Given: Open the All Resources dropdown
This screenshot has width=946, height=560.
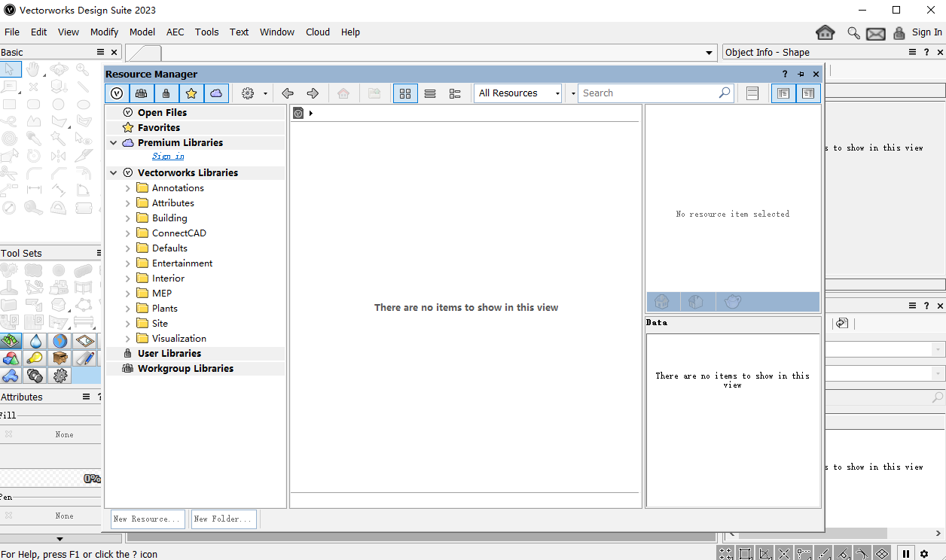Looking at the screenshot, I should [x=518, y=93].
